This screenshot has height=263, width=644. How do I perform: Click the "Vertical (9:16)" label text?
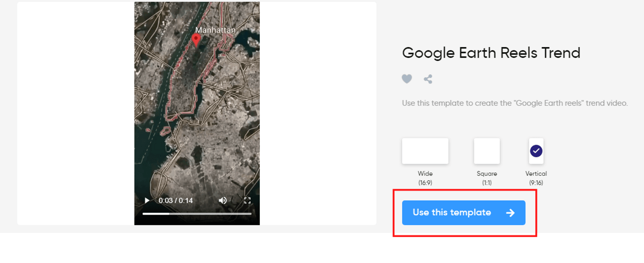tap(536, 178)
